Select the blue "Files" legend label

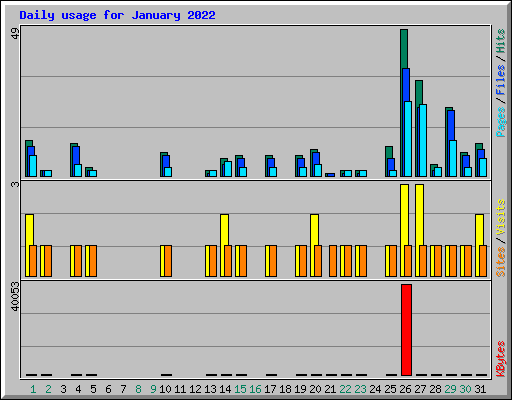tap(500, 80)
